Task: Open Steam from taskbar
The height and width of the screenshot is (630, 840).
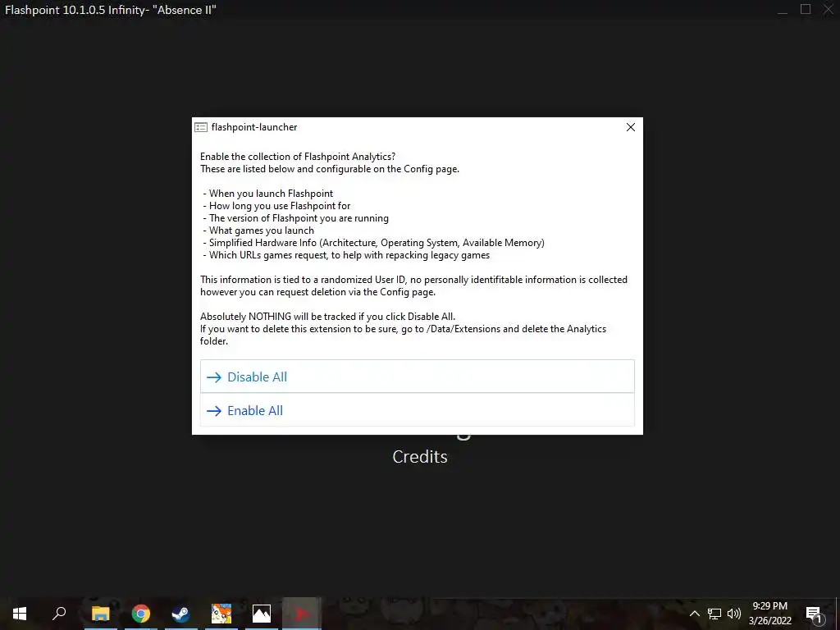Action: pos(181,614)
